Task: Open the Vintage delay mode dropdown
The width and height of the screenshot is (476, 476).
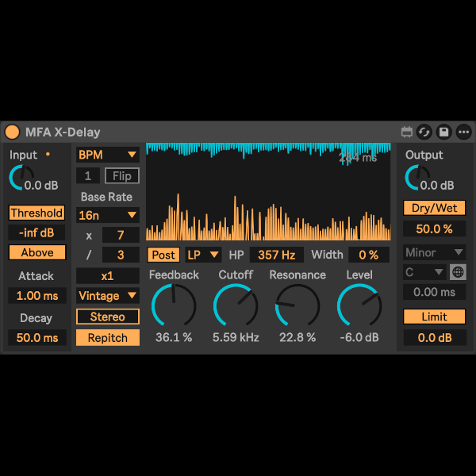Action: (x=107, y=296)
